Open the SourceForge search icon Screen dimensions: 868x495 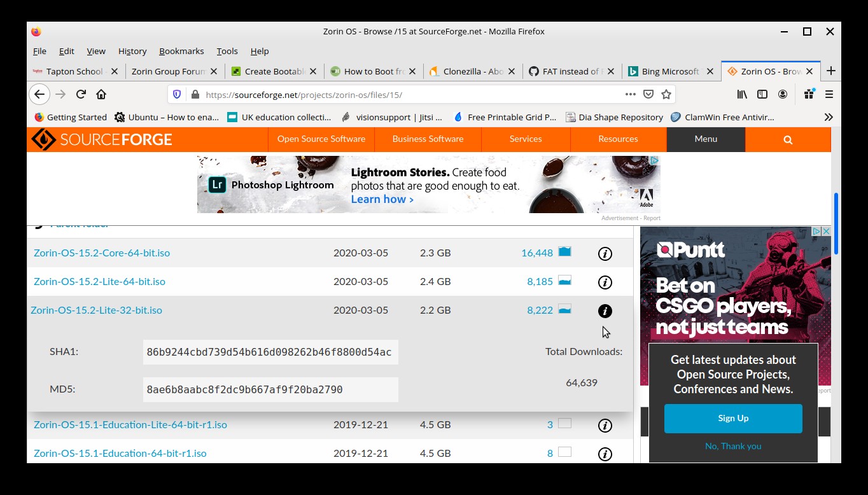[788, 139]
